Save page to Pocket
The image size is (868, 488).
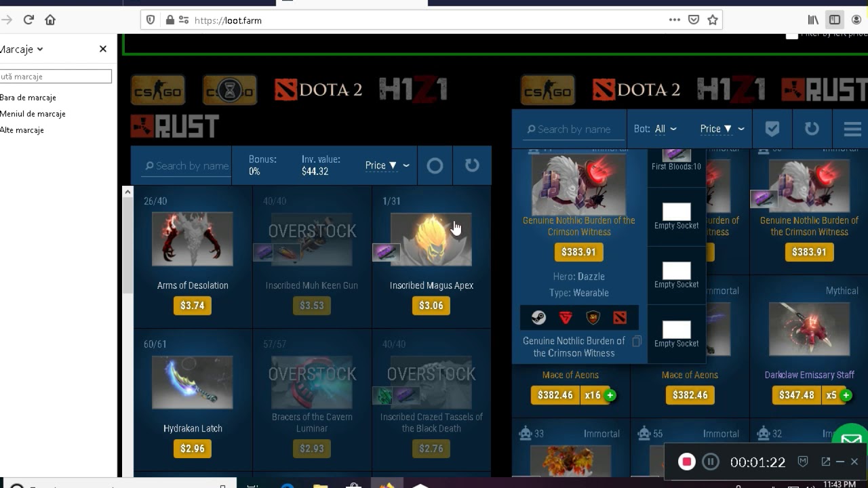(x=694, y=20)
